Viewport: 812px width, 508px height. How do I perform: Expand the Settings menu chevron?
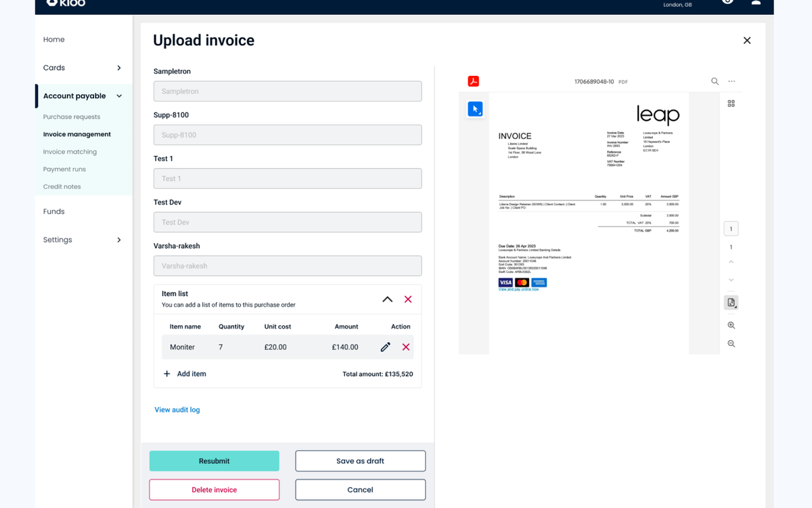(x=119, y=240)
